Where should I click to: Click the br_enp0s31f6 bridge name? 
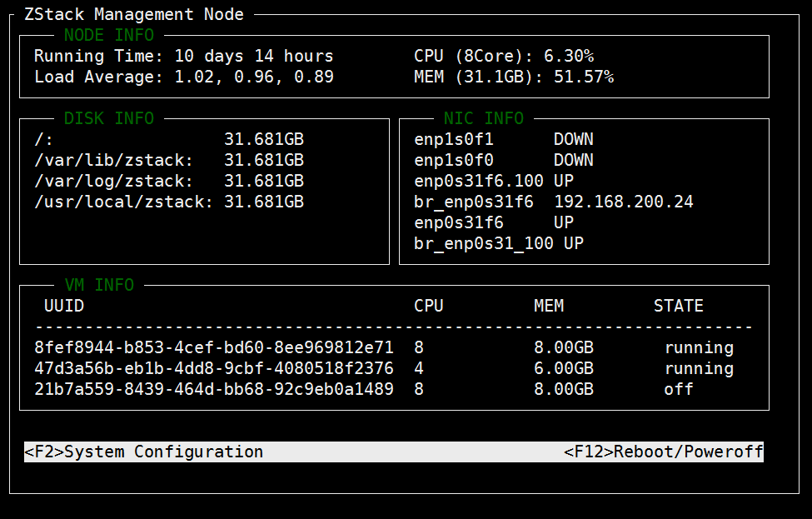coord(473,202)
